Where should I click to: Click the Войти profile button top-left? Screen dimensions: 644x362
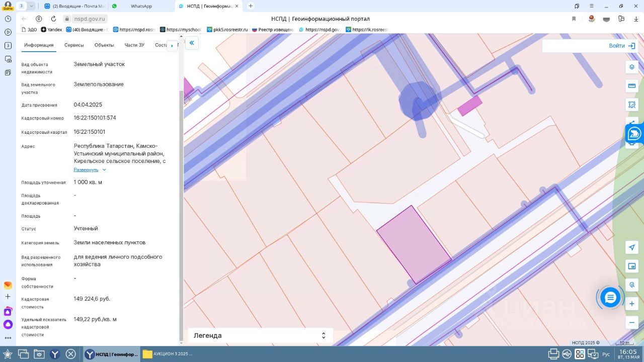point(8,6)
